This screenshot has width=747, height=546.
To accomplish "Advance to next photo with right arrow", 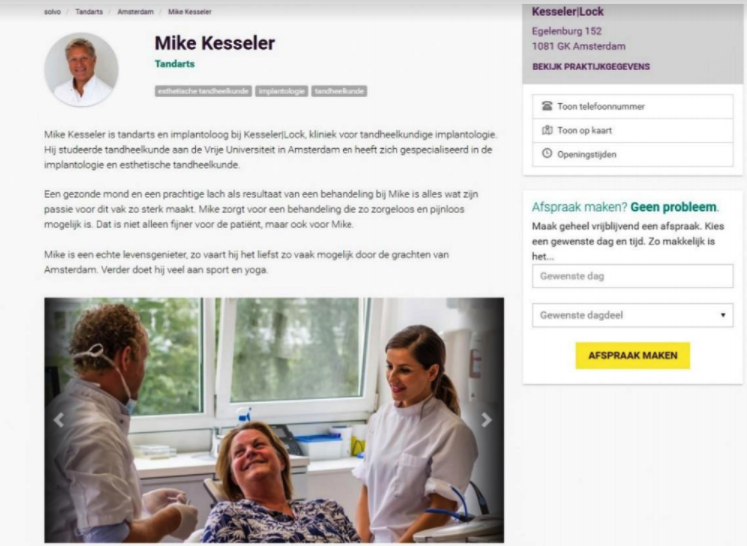I will click(486, 420).
